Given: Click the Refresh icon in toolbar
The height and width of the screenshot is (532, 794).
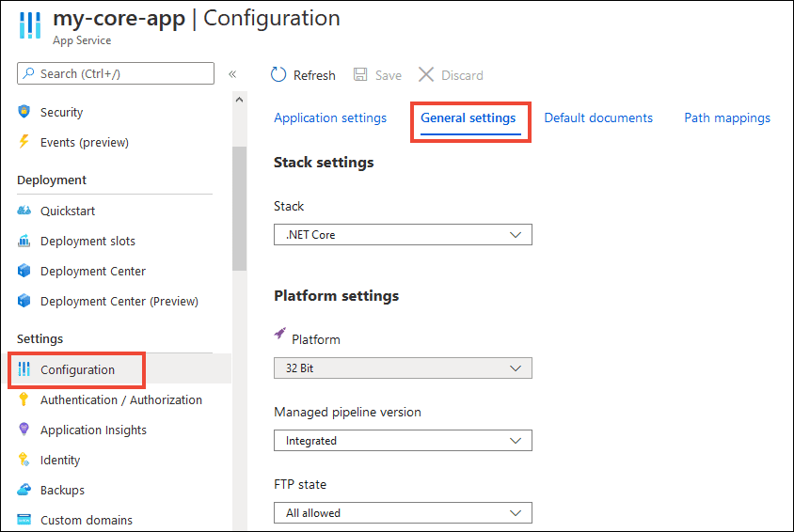Looking at the screenshot, I should pos(278,75).
